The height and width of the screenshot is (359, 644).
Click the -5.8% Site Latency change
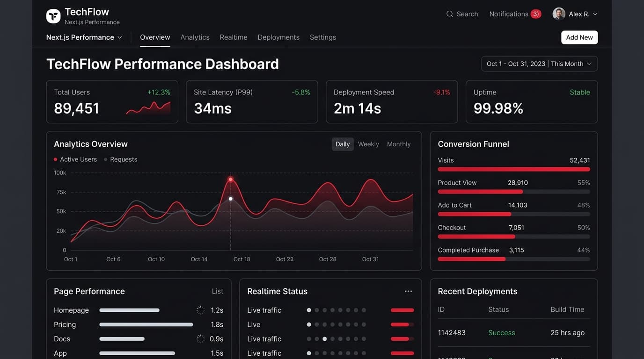pos(301,92)
